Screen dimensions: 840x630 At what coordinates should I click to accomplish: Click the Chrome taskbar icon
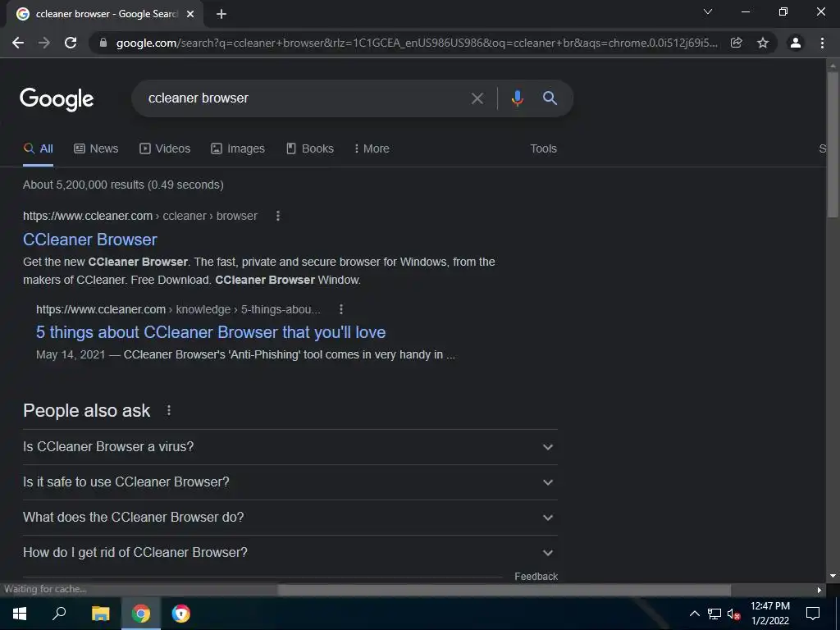141,614
